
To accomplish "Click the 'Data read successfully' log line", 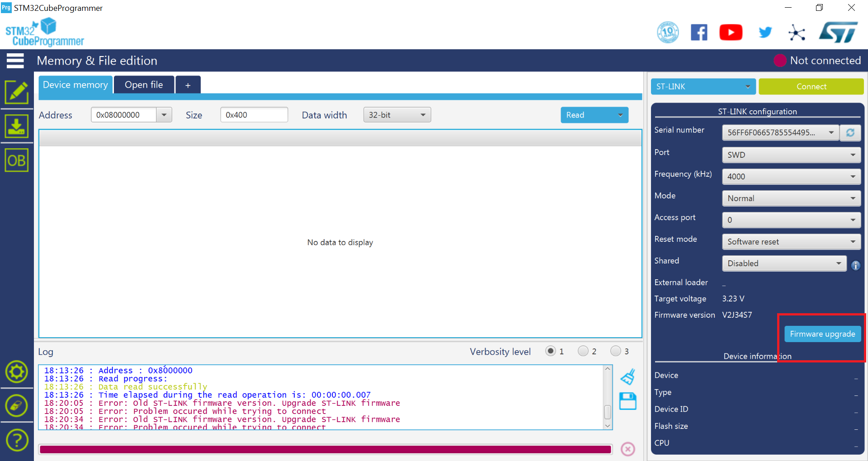I will [126, 387].
